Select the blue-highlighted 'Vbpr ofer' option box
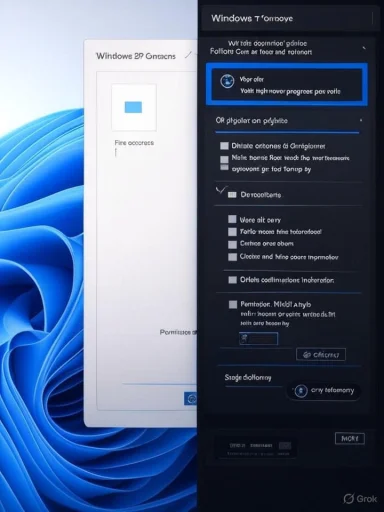This screenshot has height=512, width=384. coord(287,84)
